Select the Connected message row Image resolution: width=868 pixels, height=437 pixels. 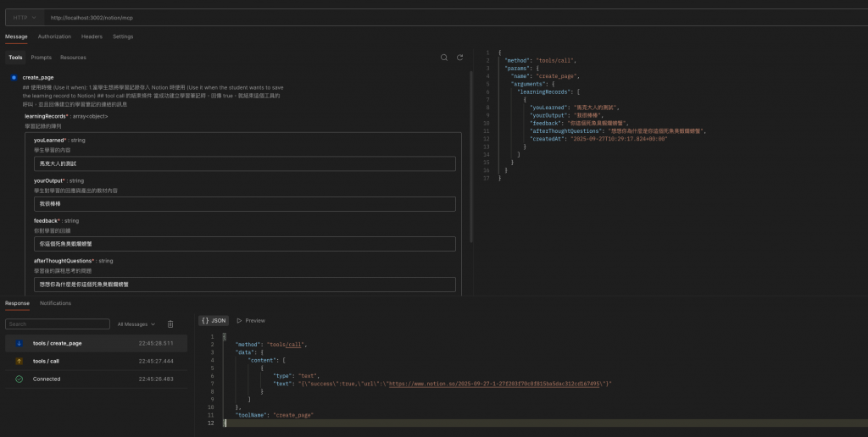point(97,379)
